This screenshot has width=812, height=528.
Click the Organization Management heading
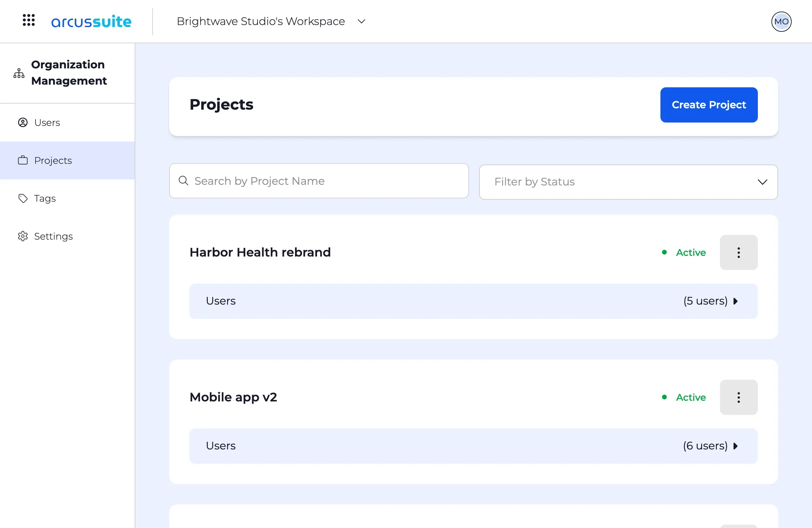[x=69, y=73]
